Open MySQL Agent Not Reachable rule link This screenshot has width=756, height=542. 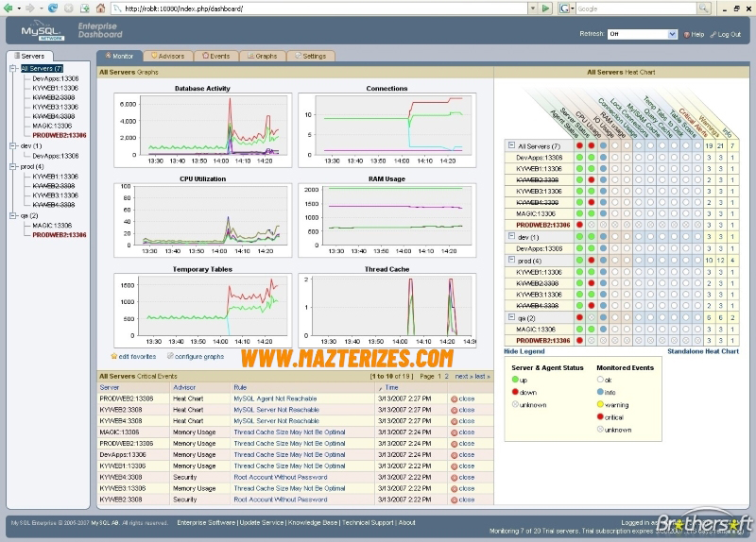(275, 398)
